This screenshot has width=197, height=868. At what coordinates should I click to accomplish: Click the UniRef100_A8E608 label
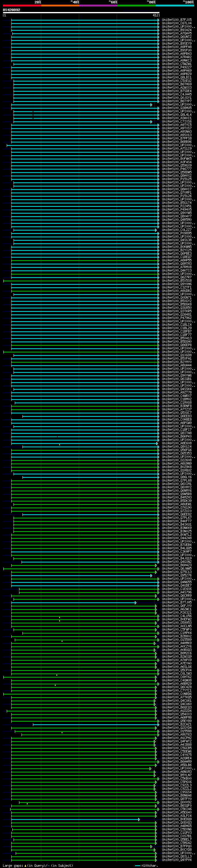tap(177, 443)
